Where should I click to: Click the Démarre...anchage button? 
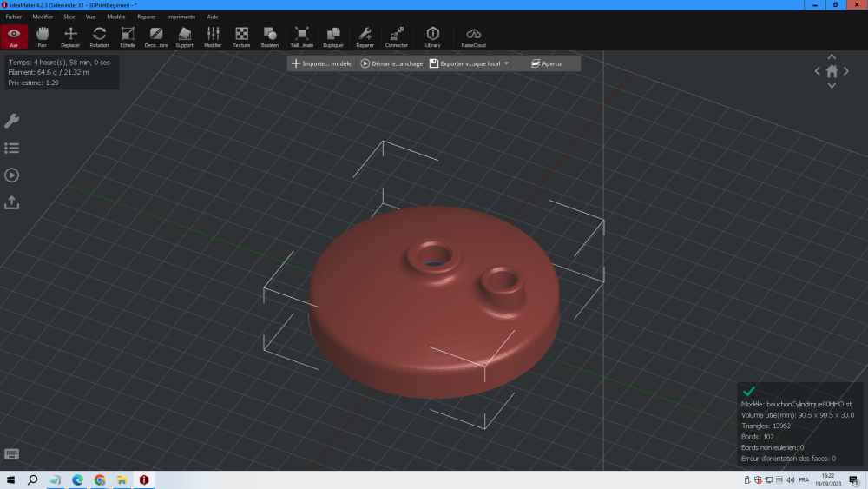tap(392, 63)
